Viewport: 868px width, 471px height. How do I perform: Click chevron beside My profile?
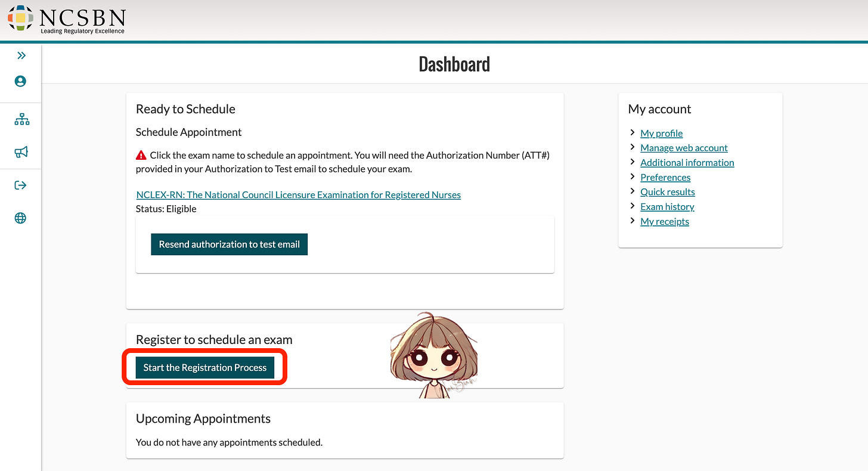pos(633,132)
